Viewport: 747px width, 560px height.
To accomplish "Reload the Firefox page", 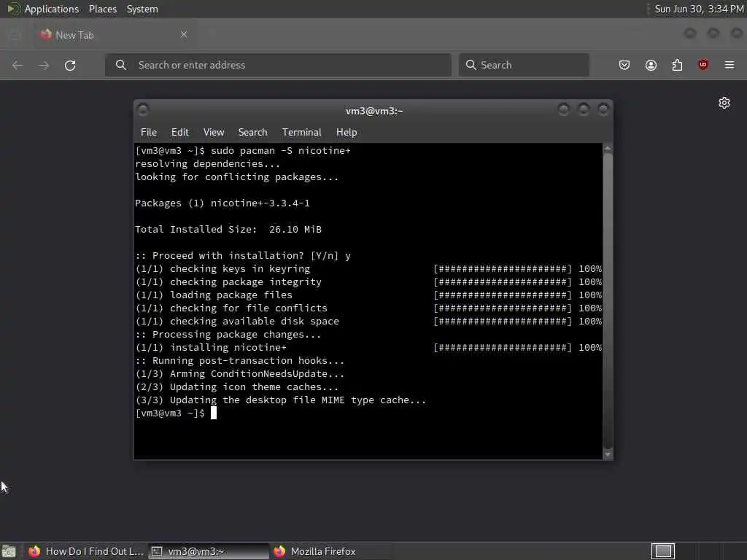I will [x=70, y=65].
